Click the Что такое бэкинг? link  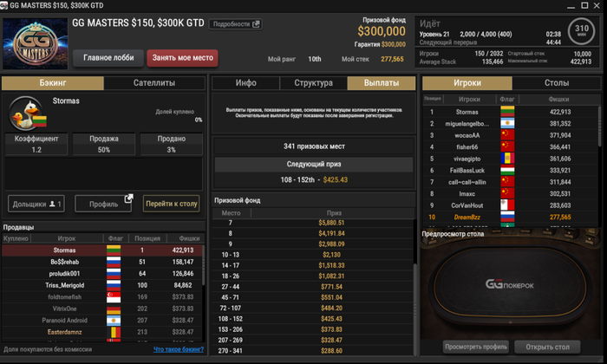[x=178, y=349]
